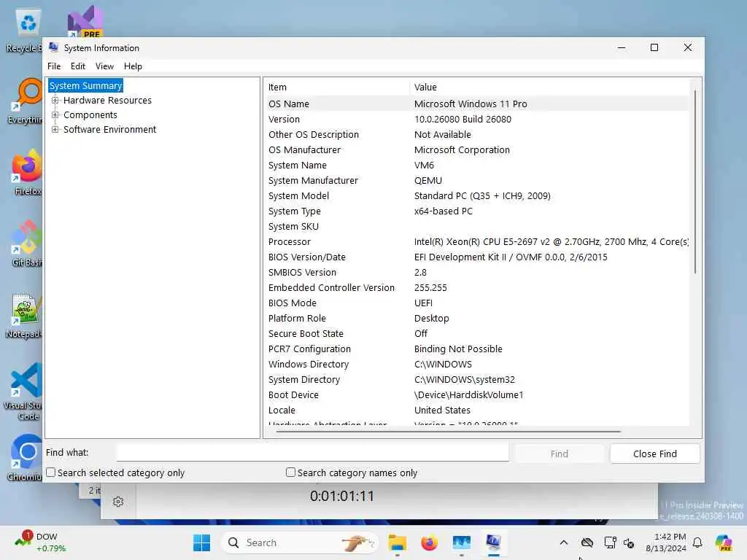Select the Components tree label
Image resolution: width=747 pixels, height=560 pixels.
click(x=90, y=114)
